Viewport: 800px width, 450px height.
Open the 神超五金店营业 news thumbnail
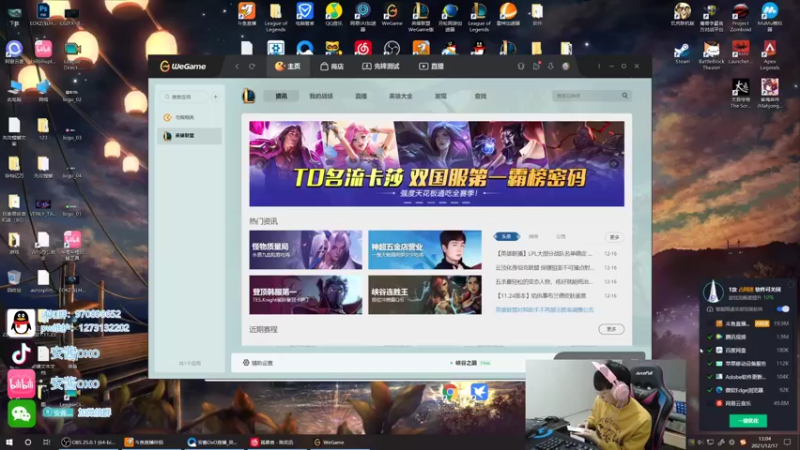pos(425,250)
